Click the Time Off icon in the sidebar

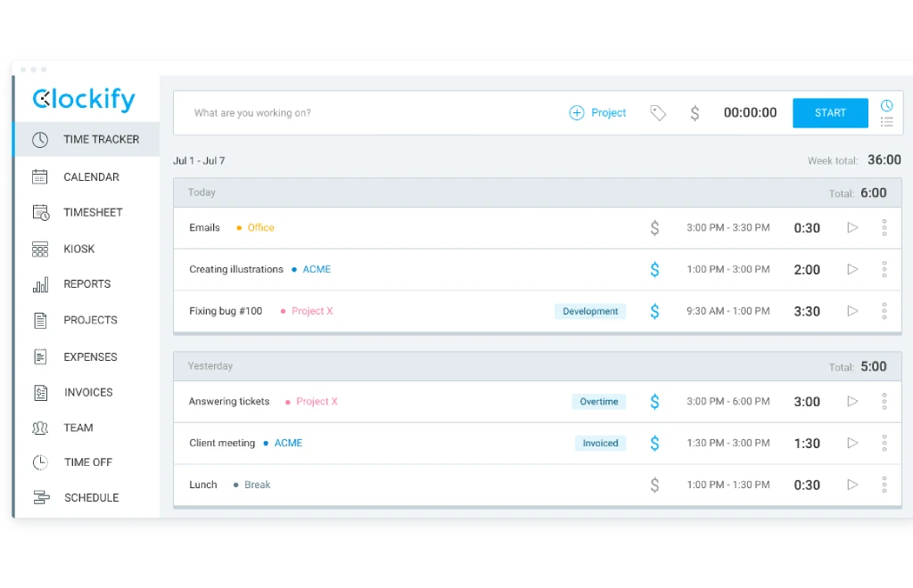40,462
